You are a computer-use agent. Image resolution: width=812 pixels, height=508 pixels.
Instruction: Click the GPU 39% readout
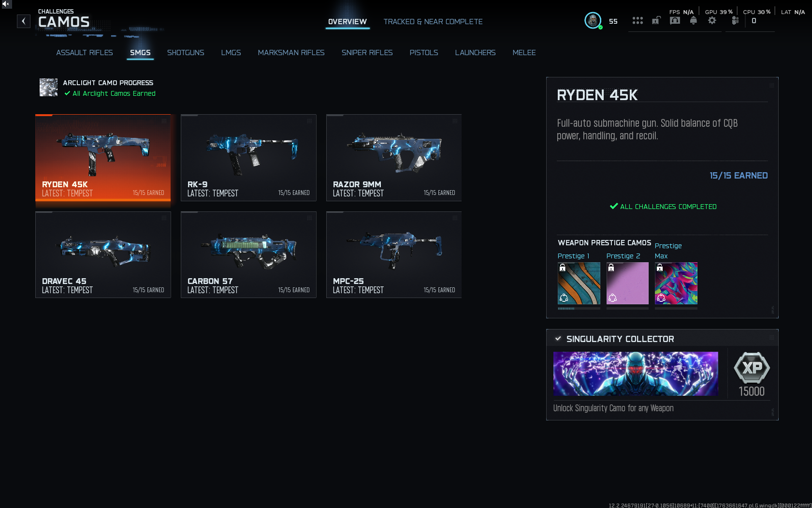(719, 12)
